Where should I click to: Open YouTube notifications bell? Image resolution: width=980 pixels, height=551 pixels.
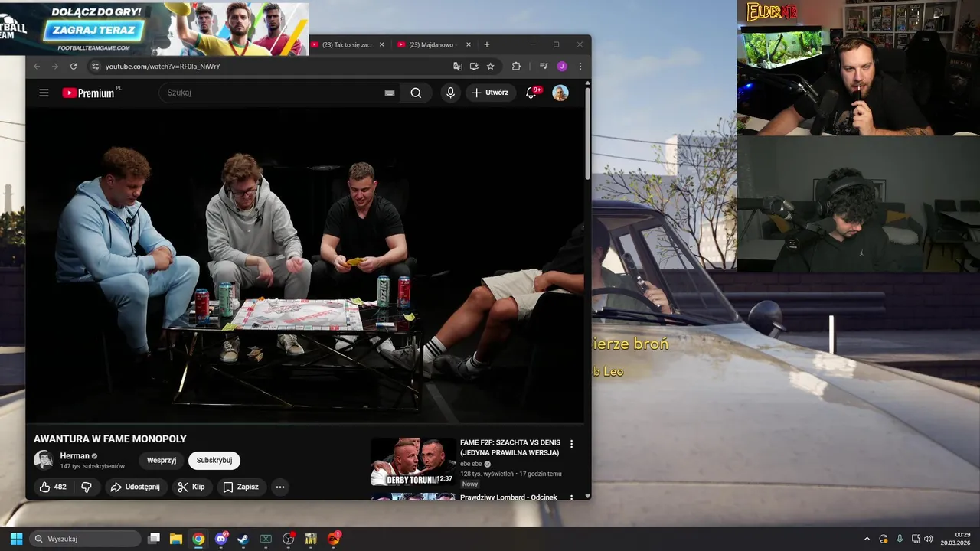[x=531, y=93]
